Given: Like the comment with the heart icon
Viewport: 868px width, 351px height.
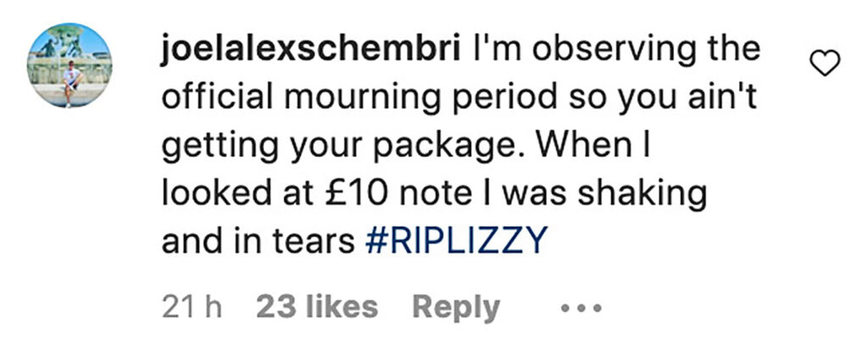Looking at the screenshot, I should [826, 64].
